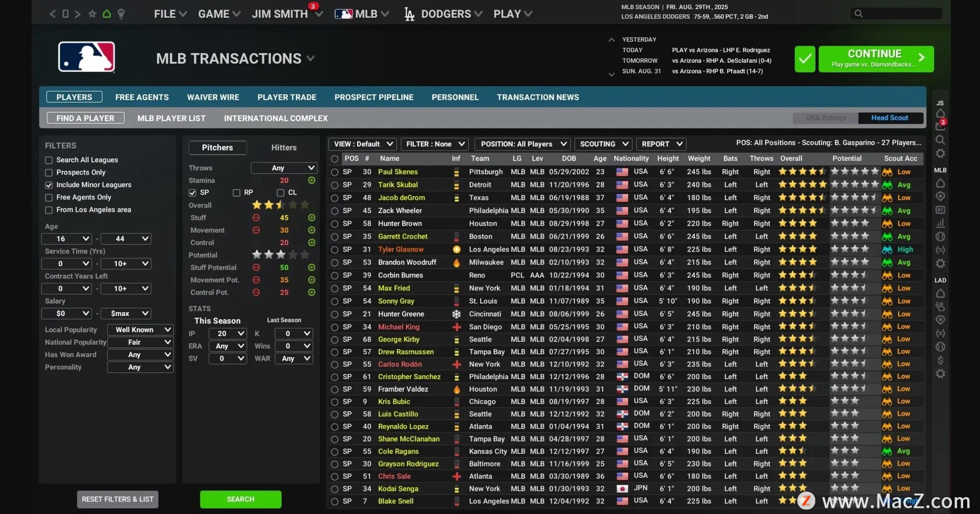
Task: Open the gear icon at bottom of LAD sidebar
Action: tap(940, 374)
